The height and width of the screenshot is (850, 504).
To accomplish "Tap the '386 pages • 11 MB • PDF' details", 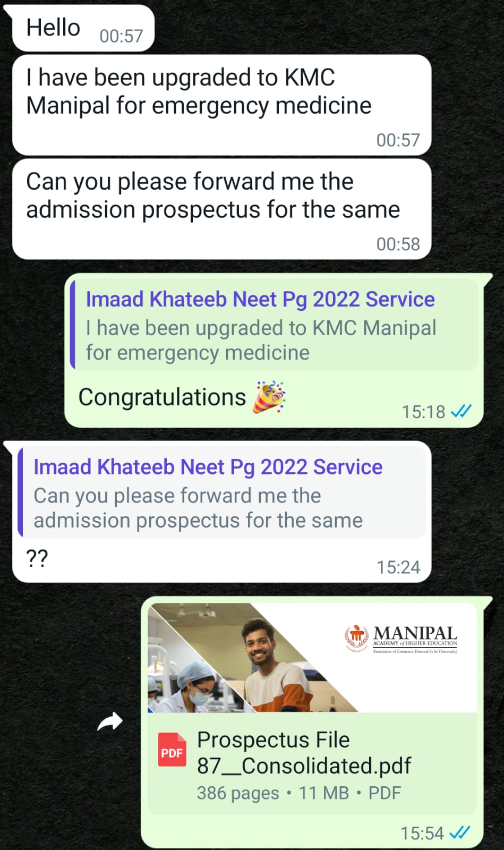I will coord(299,793).
